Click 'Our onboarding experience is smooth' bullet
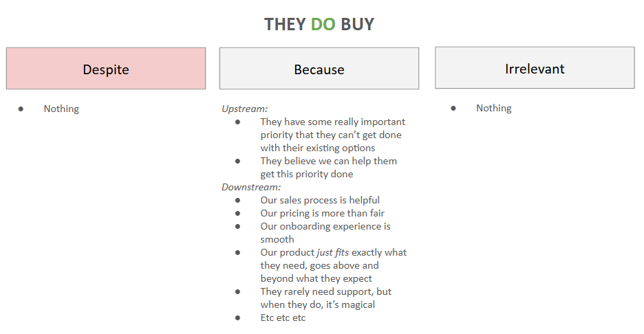This screenshot has width=644, height=334. pyautogui.click(x=325, y=233)
